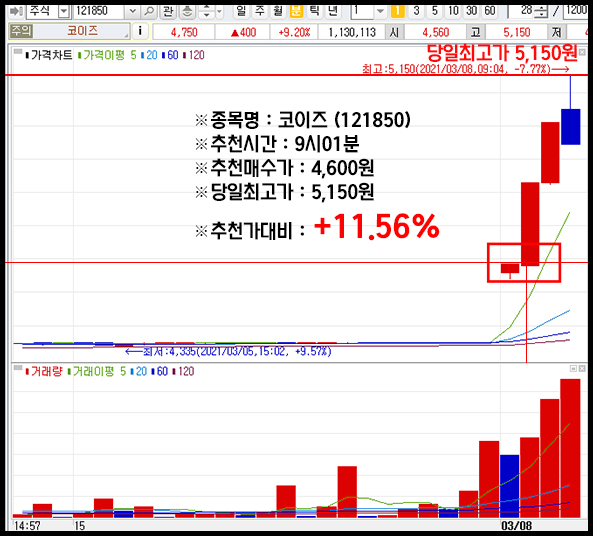Click the 28 count stepper arrows
The width and height of the screenshot is (593, 536).
pos(541,12)
